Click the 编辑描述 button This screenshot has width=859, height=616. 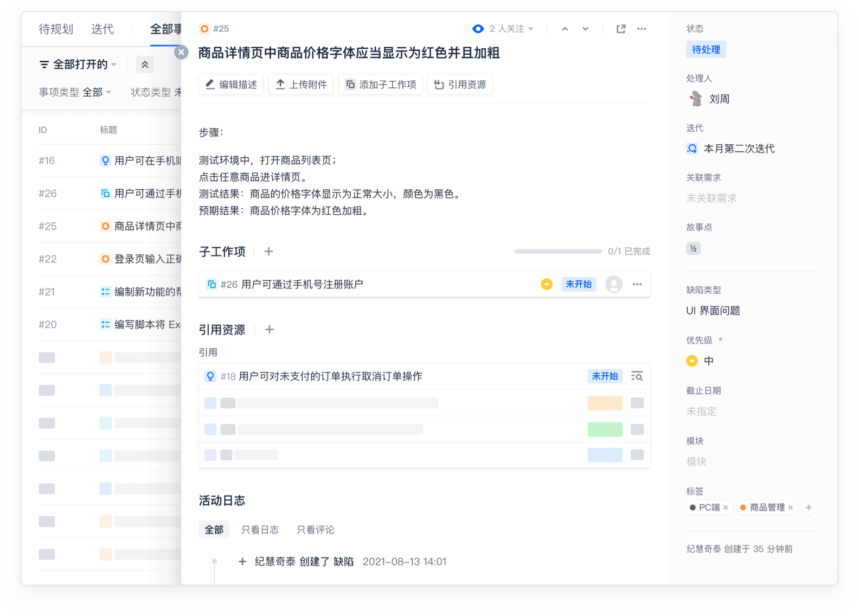231,85
